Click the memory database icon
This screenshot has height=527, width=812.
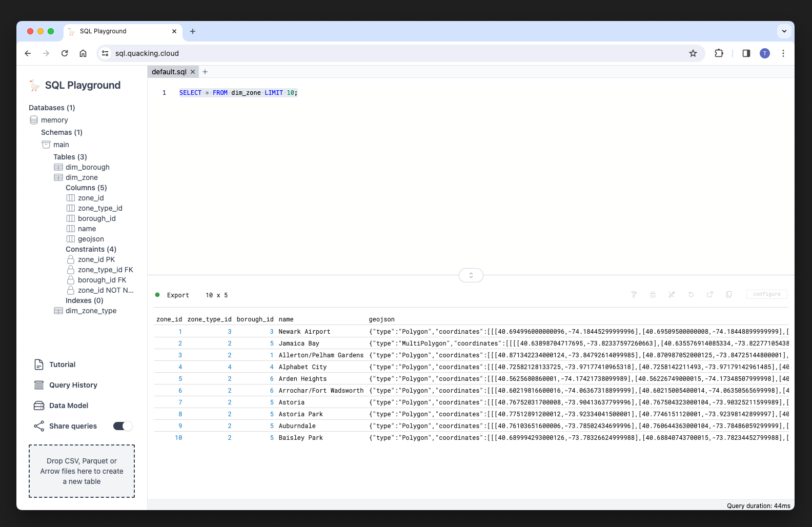click(34, 120)
